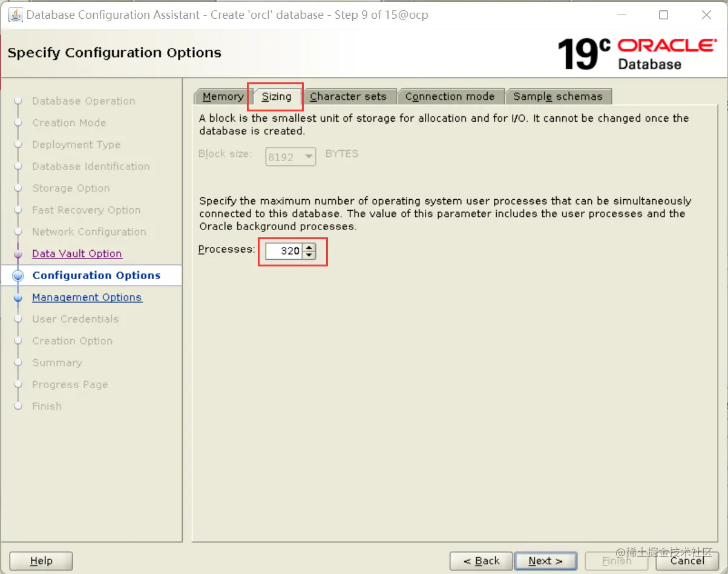This screenshot has height=574, width=728.
Task: Click the Next button
Action: [x=545, y=561]
